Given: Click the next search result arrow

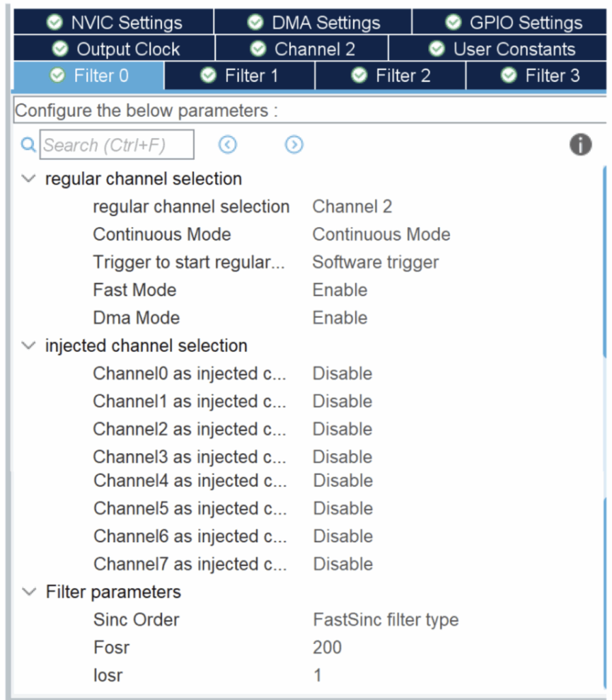Looking at the screenshot, I should pos(294,145).
